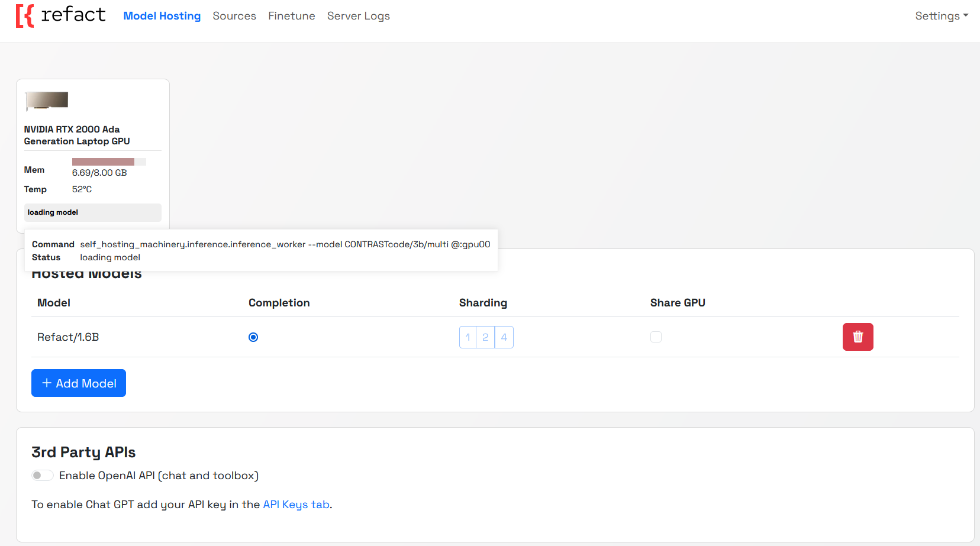
Task: Enable OpenAI API for chat and toolbox
Action: [42, 475]
